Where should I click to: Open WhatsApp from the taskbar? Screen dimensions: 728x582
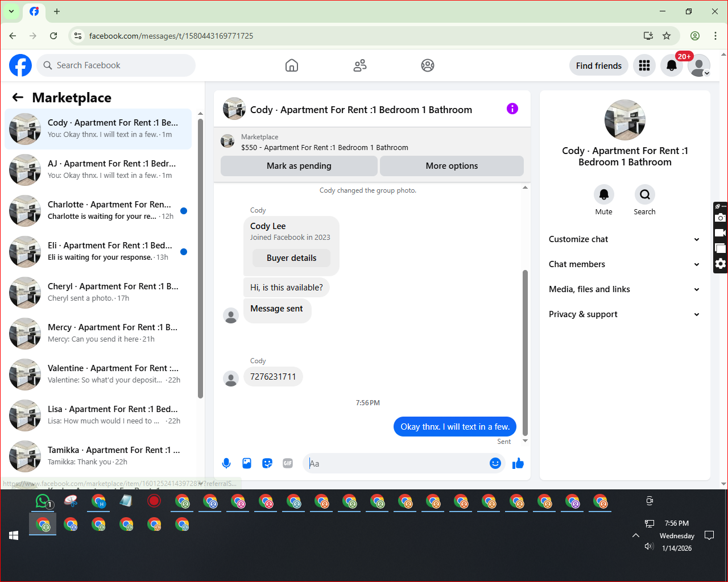44,501
